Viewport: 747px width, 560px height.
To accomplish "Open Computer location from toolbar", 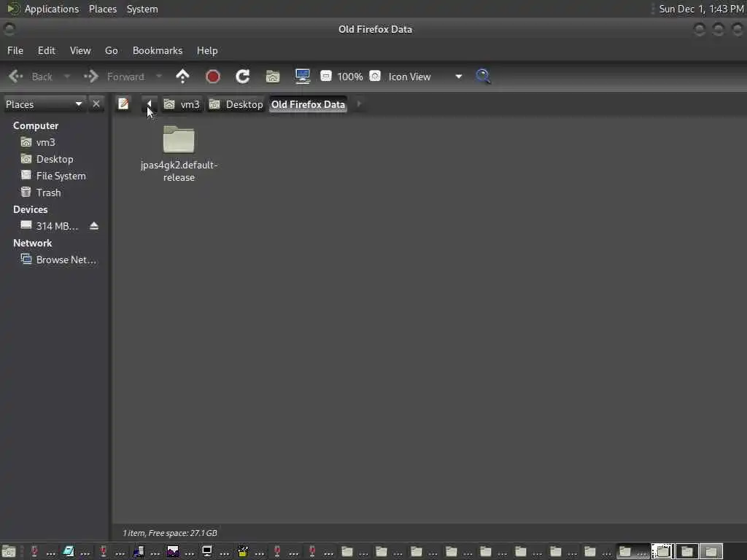I will [303, 76].
